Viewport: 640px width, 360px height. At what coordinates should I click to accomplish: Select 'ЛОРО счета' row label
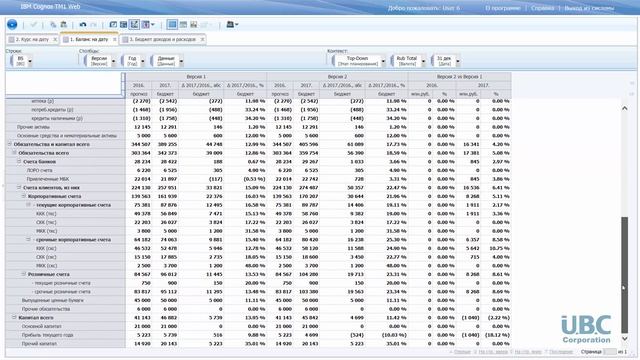click(40, 170)
